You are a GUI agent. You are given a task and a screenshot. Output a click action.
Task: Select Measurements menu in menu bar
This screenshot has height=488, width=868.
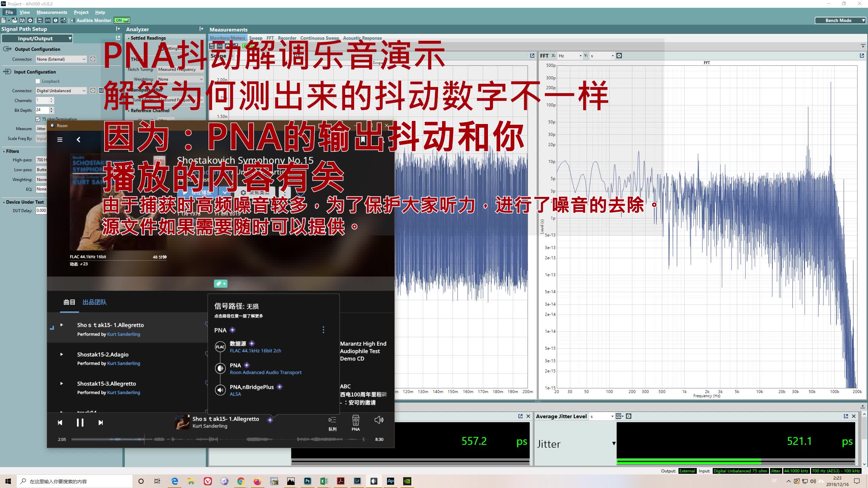53,12
